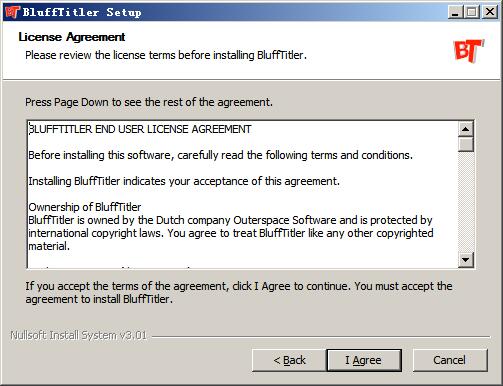Viewport: 503px width, 386px height.
Task: Click the 'BluffTitler Setup' title bar text
Action: [82, 12]
